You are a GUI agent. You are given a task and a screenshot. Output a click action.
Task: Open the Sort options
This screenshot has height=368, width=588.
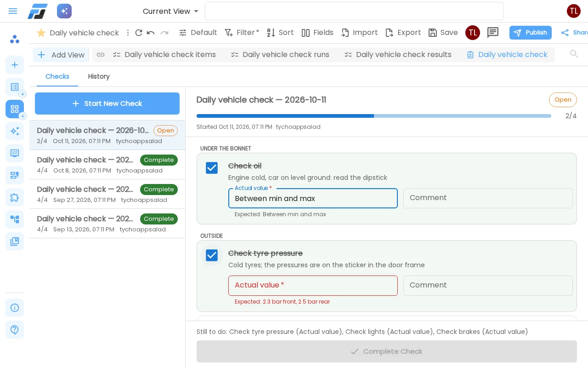click(280, 33)
